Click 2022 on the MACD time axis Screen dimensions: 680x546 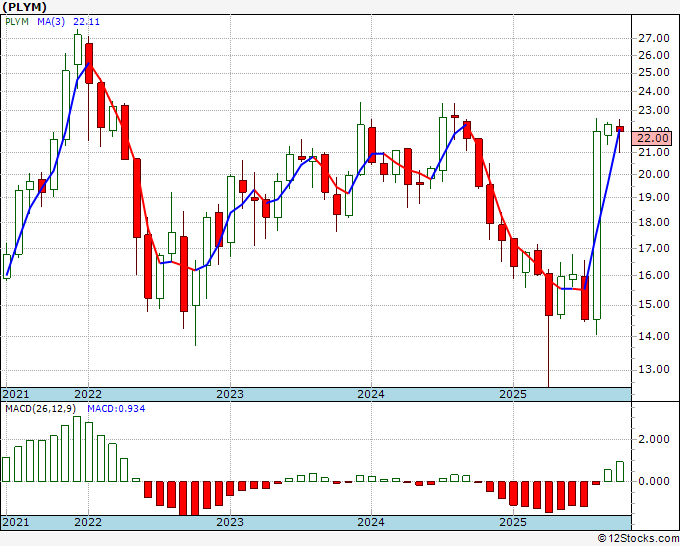pos(88,522)
